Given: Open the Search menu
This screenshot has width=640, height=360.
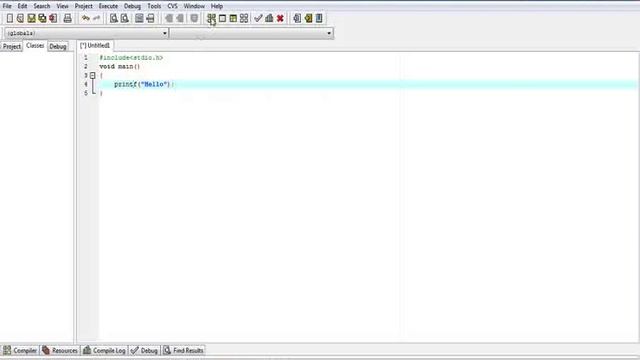Looking at the screenshot, I should click(42, 6).
